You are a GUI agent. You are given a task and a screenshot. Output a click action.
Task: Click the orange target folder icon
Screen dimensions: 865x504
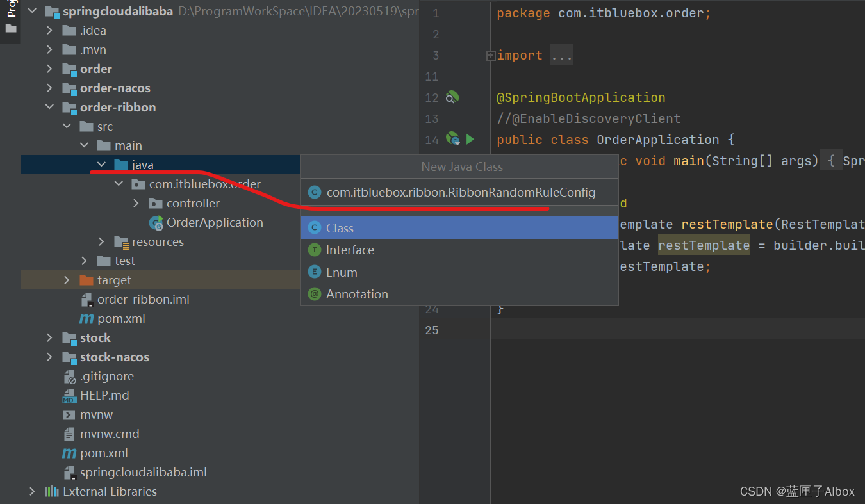86,280
